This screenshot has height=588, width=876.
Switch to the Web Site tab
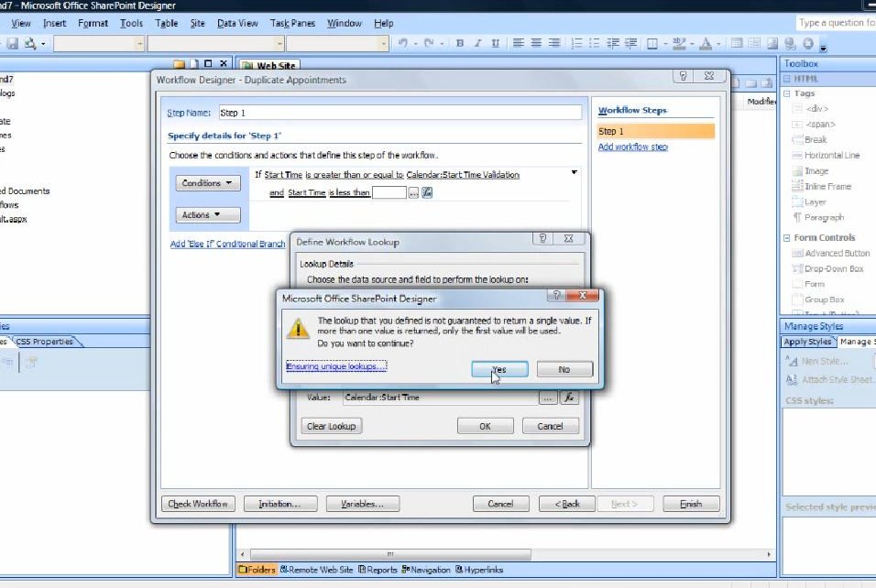coord(269,65)
